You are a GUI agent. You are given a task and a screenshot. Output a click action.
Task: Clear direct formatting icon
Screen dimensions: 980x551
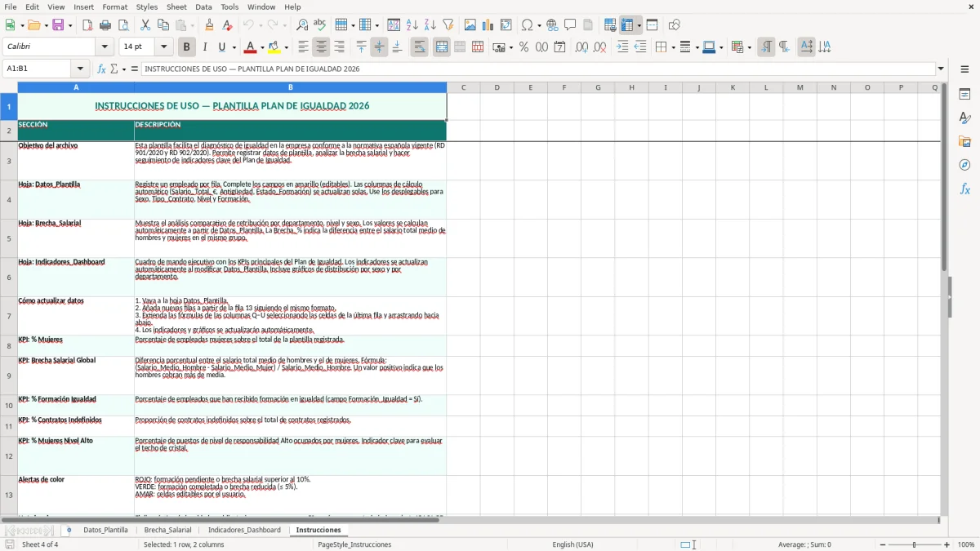[227, 25]
